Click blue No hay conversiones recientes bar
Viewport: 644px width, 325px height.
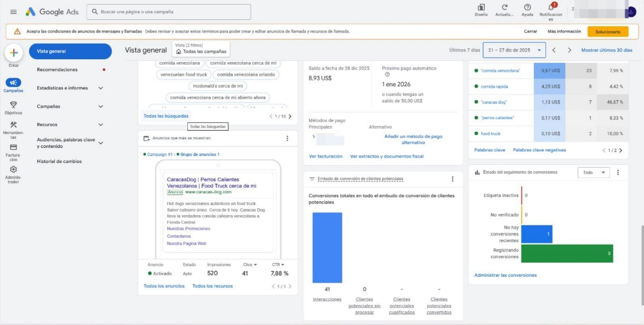[537, 234]
